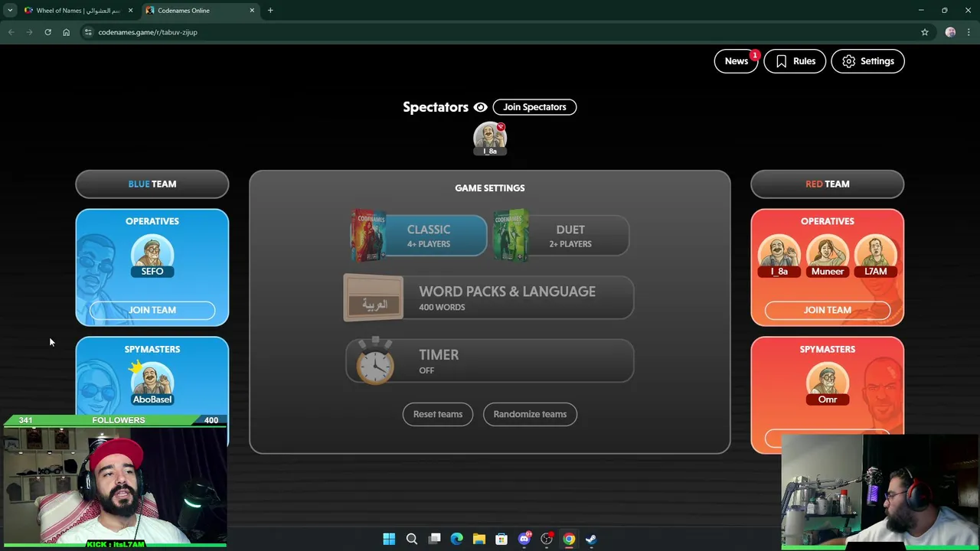980x551 pixels.
Task: Open the tab search dropdown arrow
Action: click(x=10, y=11)
